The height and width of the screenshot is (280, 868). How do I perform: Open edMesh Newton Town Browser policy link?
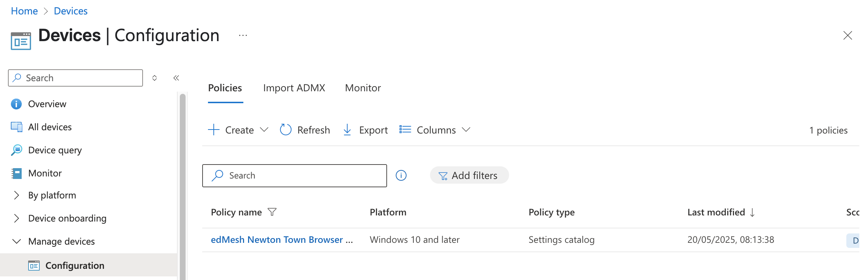click(282, 240)
